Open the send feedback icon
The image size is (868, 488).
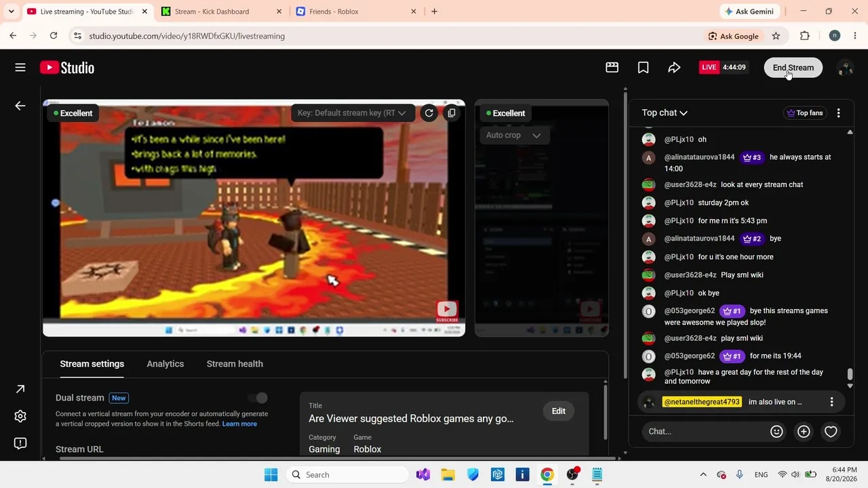pos(20,443)
